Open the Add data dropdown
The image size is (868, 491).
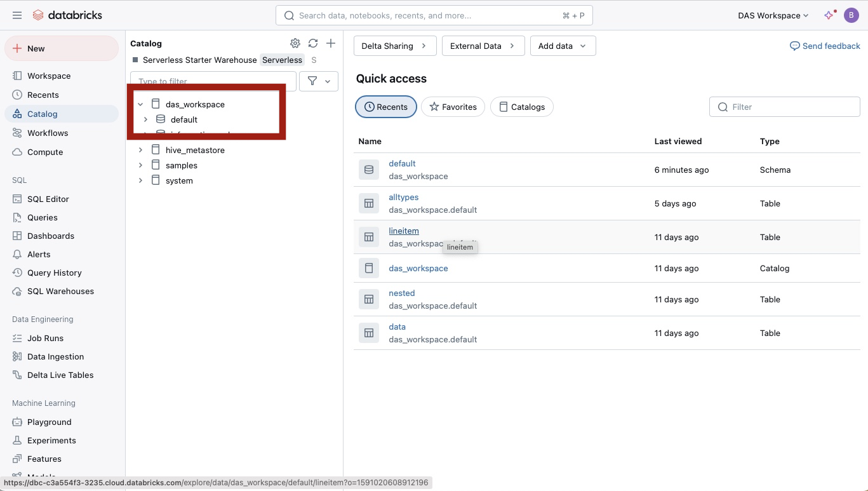563,46
